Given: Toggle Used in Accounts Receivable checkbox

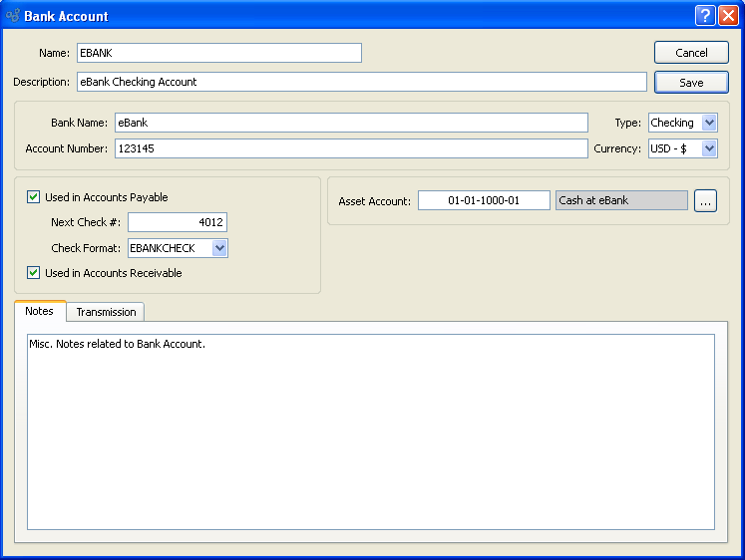Looking at the screenshot, I should coord(33,273).
